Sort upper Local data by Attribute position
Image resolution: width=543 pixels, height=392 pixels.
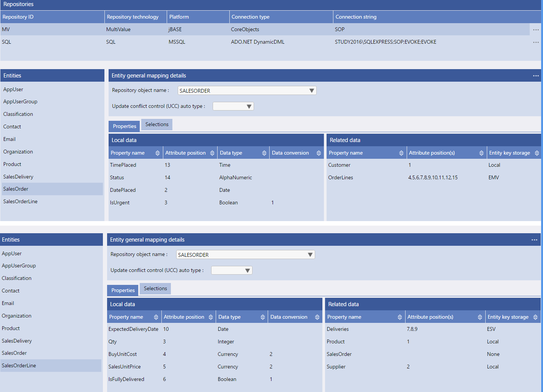212,153
